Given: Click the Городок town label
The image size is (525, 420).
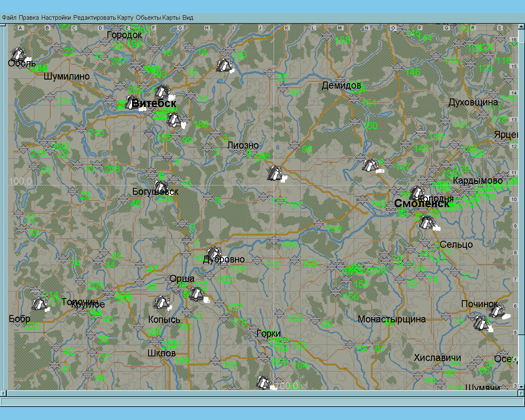Looking at the screenshot, I should tap(124, 35).
